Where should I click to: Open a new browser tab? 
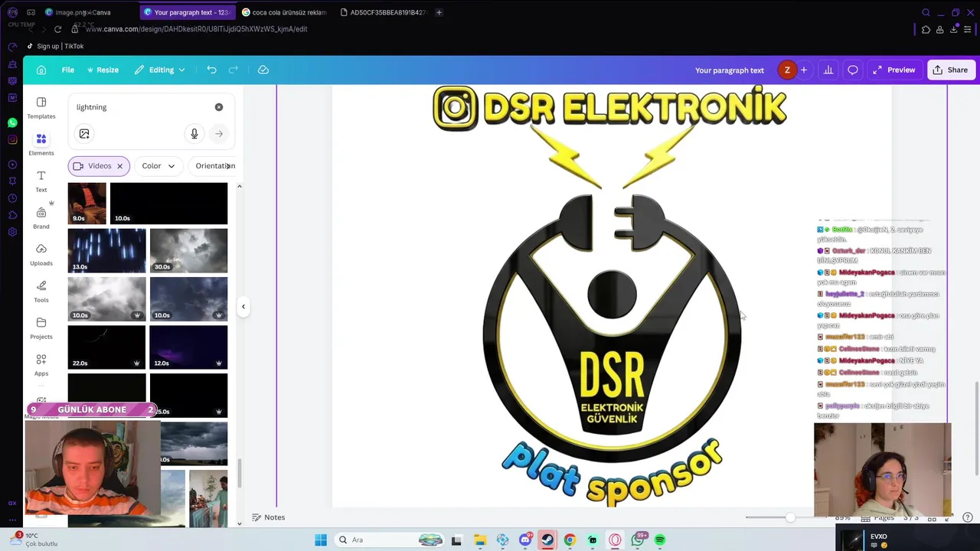[439, 12]
